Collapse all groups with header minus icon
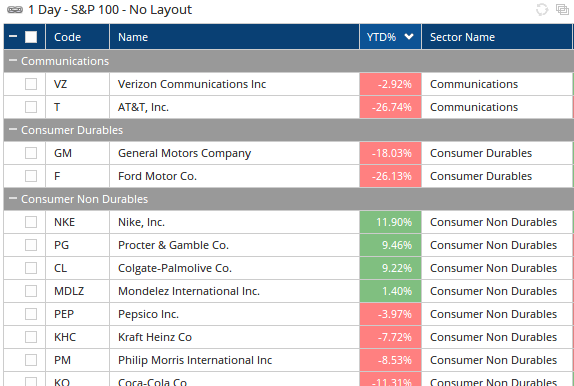The height and width of the screenshot is (386, 574). click(x=13, y=37)
